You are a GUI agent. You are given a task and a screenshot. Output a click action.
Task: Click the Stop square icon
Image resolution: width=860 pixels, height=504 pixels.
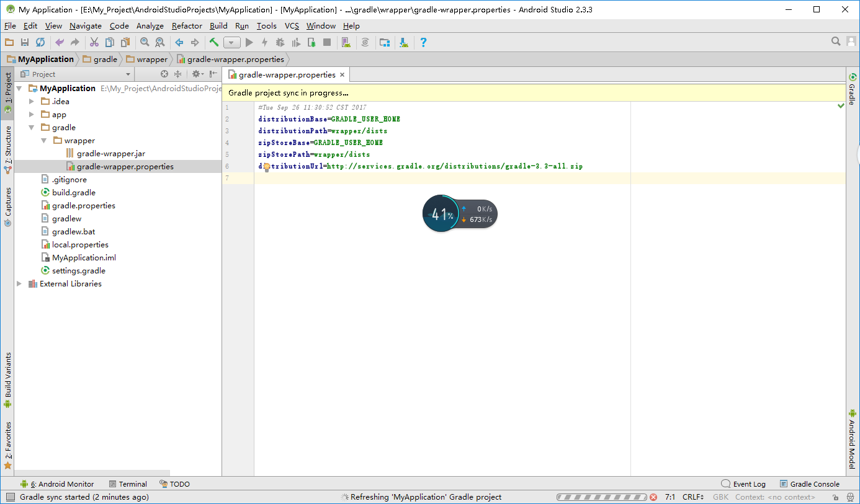coord(327,42)
